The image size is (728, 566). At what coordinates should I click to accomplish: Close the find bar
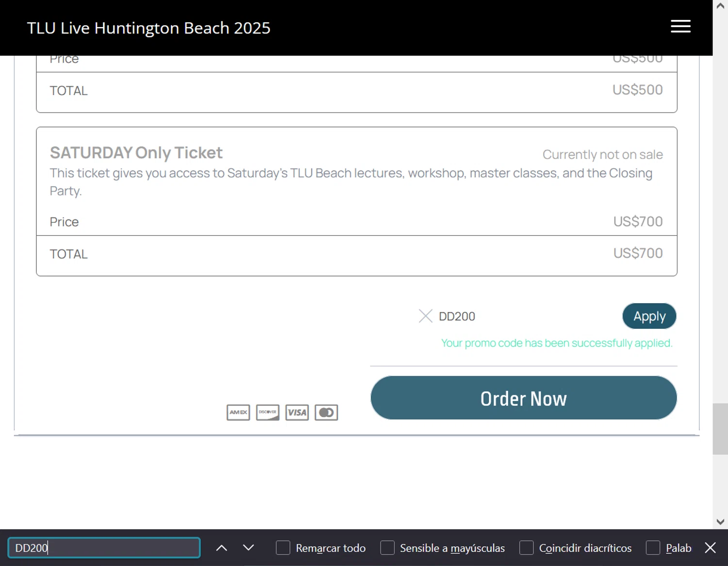click(711, 548)
